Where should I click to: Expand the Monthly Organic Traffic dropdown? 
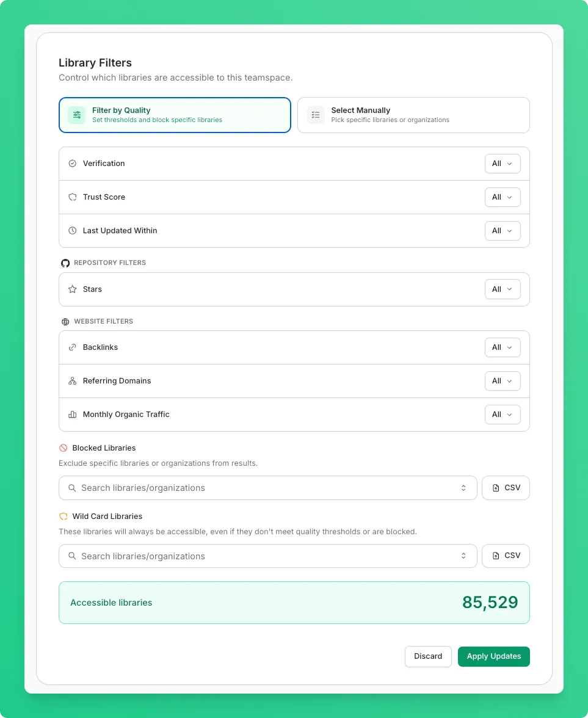coord(503,415)
